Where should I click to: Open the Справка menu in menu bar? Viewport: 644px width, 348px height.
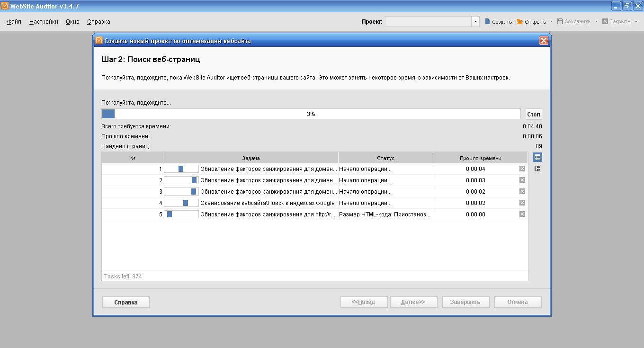[98, 21]
